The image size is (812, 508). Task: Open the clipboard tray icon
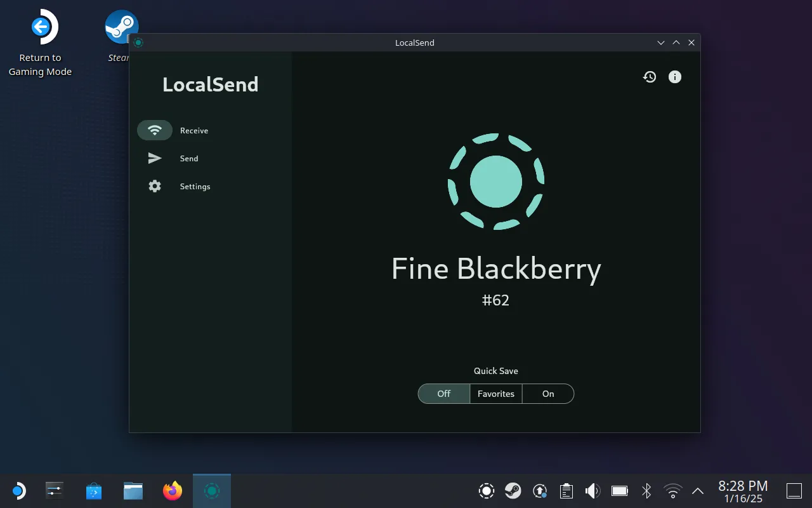point(566,491)
